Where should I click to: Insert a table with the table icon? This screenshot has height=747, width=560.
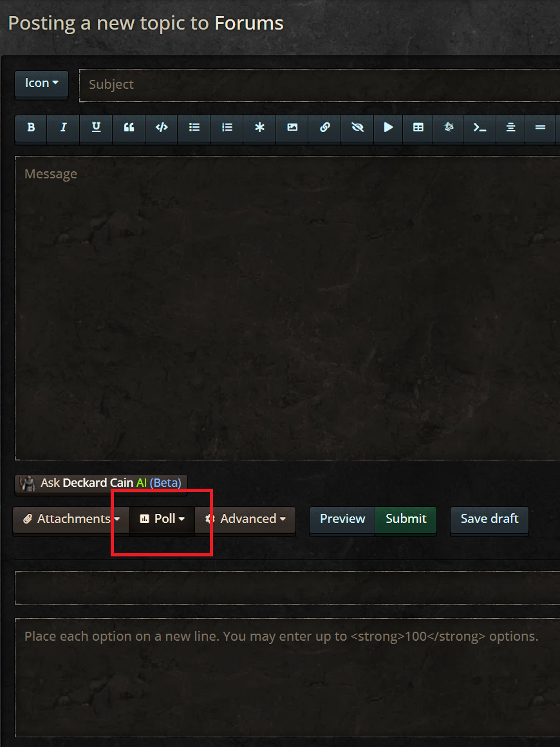[x=418, y=128]
